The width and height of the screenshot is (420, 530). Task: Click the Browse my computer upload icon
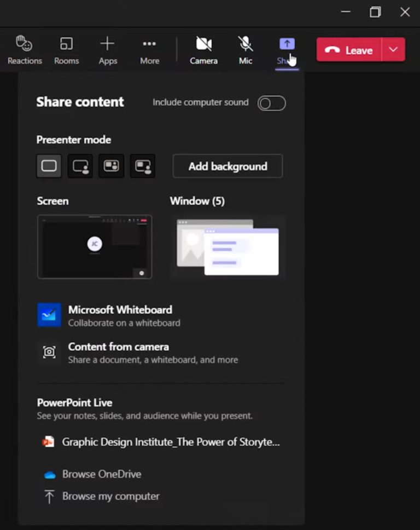tap(49, 496)
